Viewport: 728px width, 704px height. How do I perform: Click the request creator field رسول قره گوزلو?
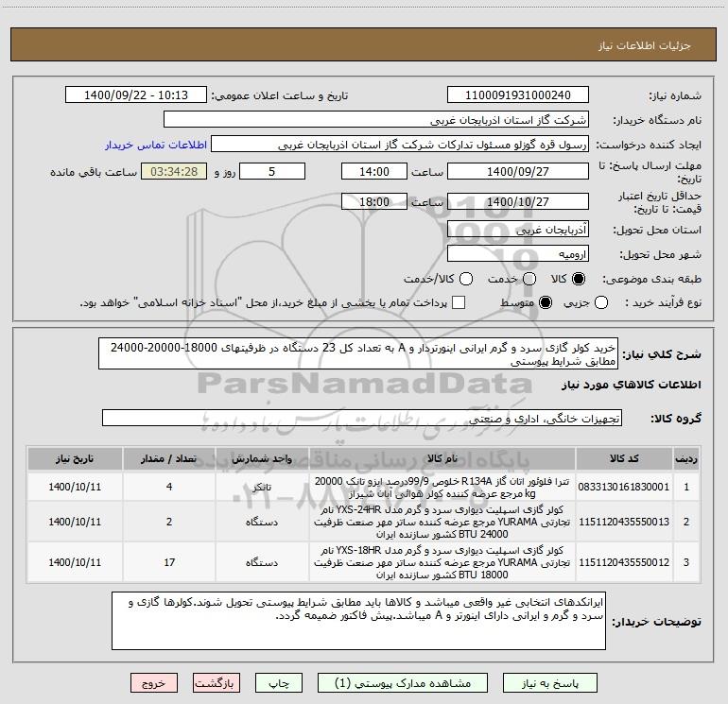point(400,145)
